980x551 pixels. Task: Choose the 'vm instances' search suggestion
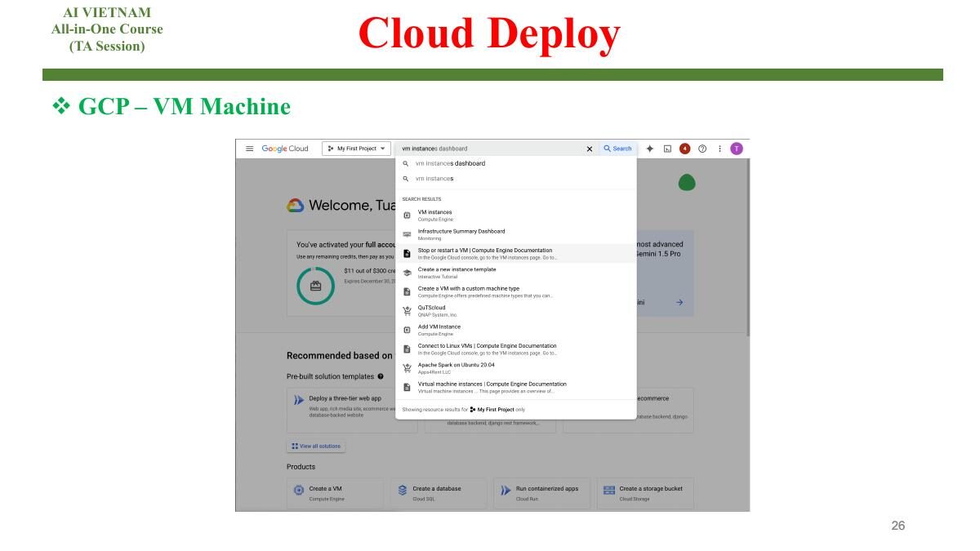(x=515, y=178)
